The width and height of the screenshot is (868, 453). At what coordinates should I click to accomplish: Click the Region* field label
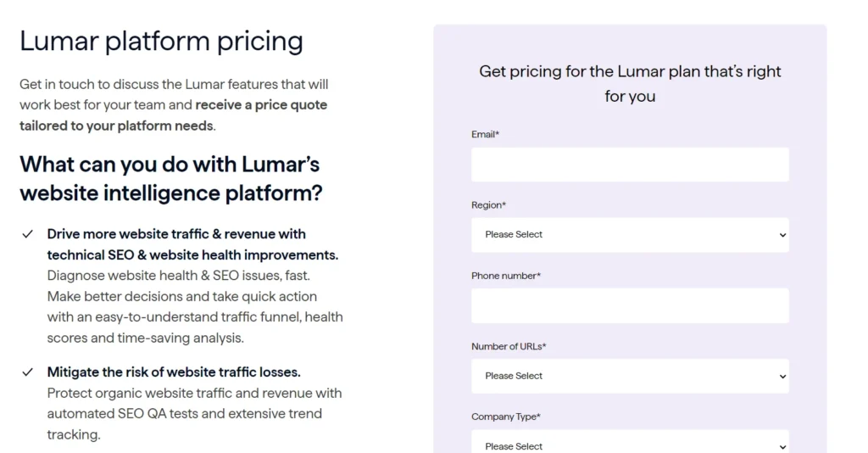click(x=489, y=205)
